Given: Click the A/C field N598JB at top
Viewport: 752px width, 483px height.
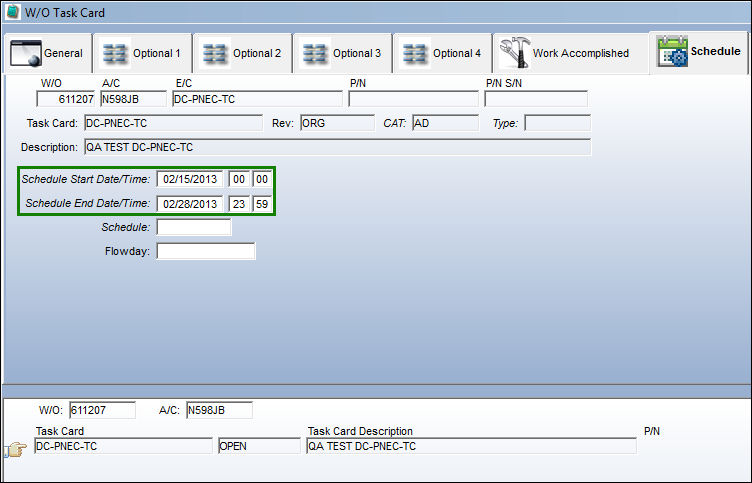Looking at the screenshot, I should 133,99.
